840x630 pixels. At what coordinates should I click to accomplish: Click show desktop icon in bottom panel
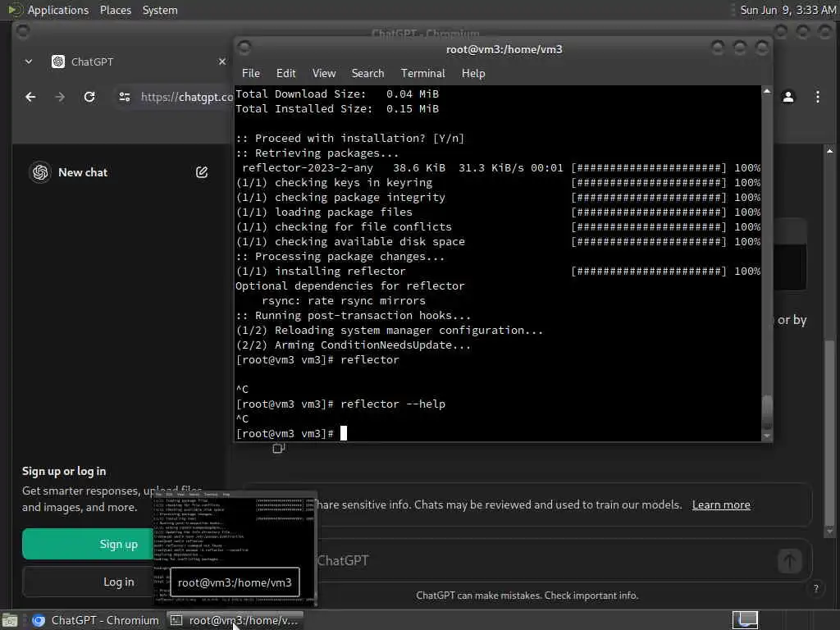pyautogui.click(x=10, y=621)
